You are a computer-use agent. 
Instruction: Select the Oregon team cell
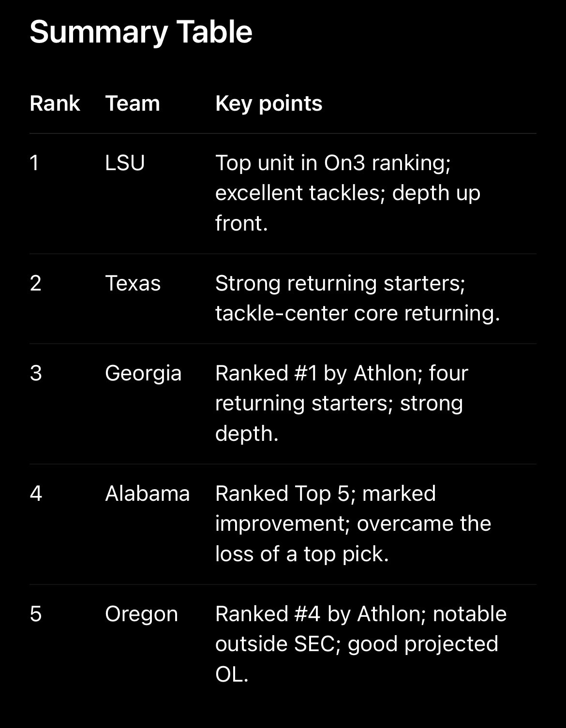[x=141, y=614]
